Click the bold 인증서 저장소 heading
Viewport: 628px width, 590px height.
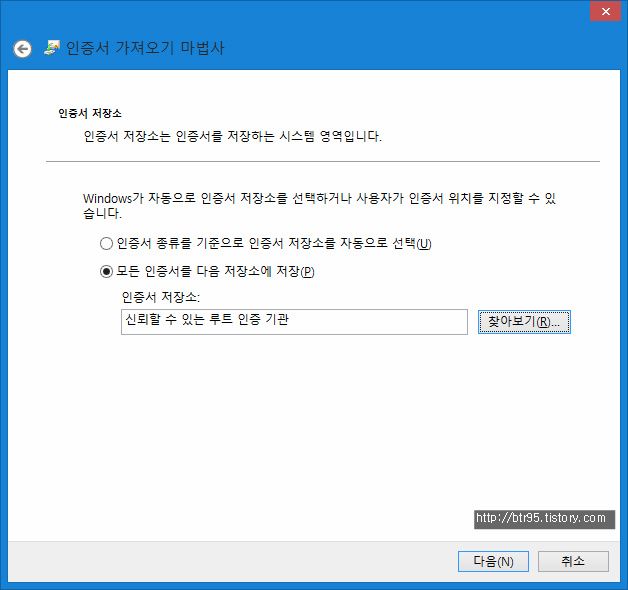(90, 113)
